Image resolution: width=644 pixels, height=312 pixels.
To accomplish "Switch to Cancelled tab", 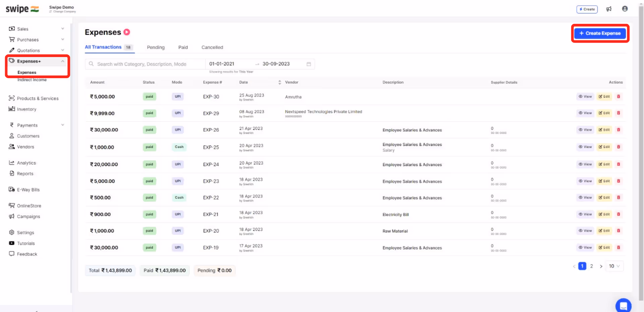I will click(212, 47).
